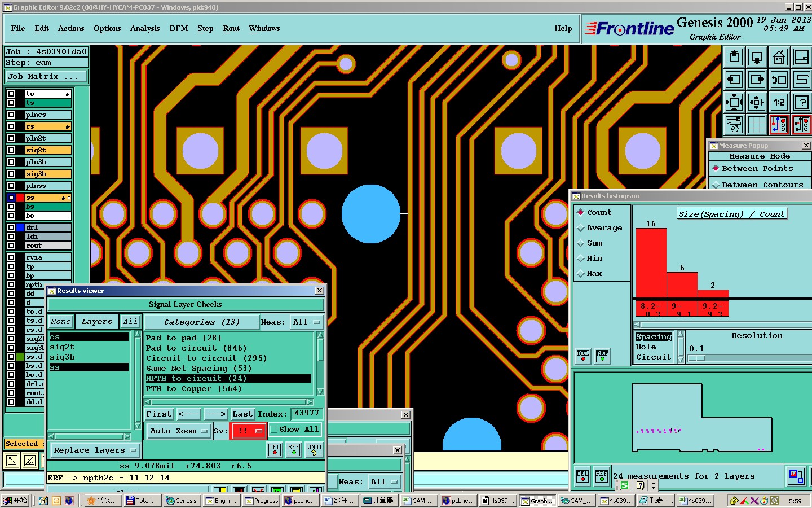Select Between Contours measure mode
This screenshot has width=812, height=508.
716,185
